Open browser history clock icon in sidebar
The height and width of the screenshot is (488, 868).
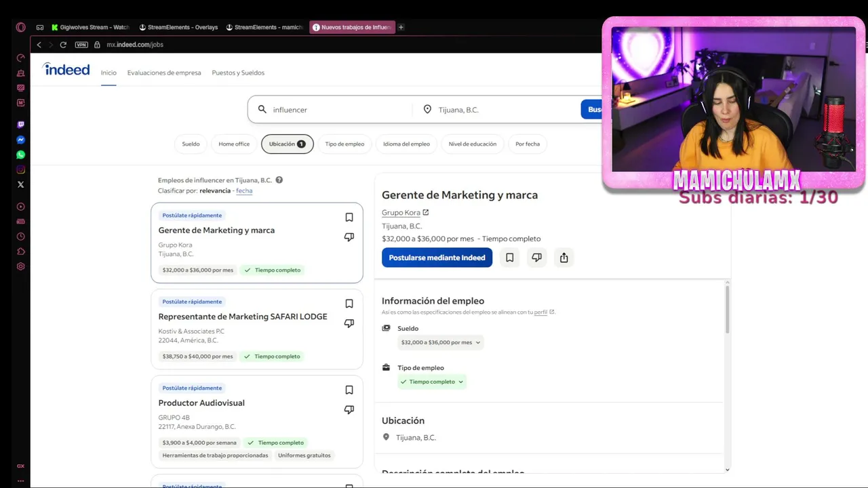[x=21, y=237]
